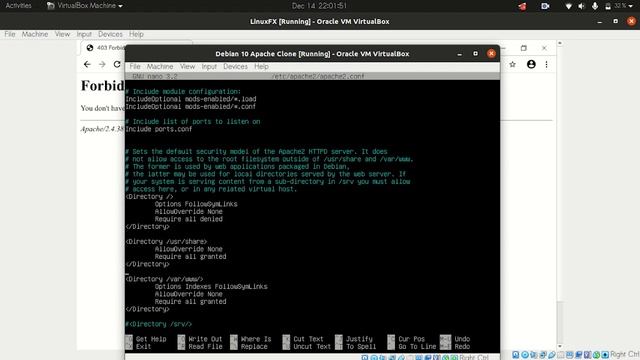
Task: Click 'IncludeOptional mods-enabled/*.load' line
Action: coord(191,99)
